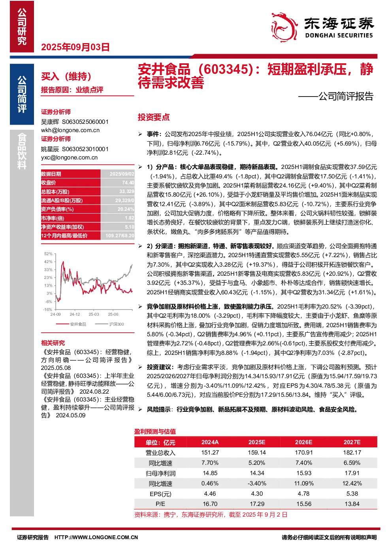Screen dimensions: 392x555
Task: Open related report dated 2024.05.09
Action: (87, 407)
